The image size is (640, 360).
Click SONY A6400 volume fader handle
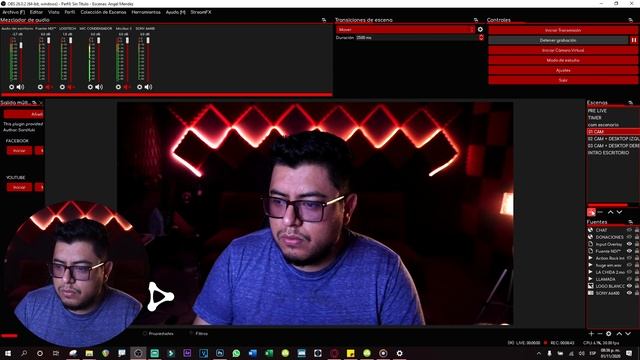148,40
